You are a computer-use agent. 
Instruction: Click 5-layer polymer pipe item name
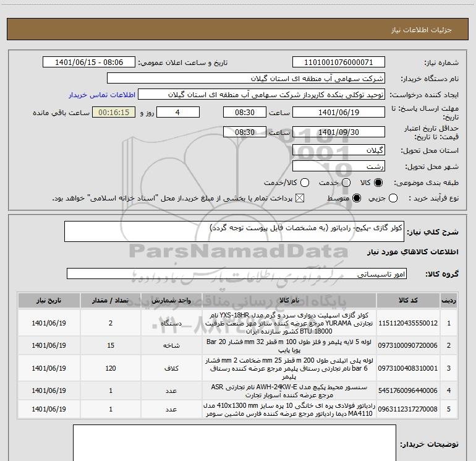click(x=289, y=346)
